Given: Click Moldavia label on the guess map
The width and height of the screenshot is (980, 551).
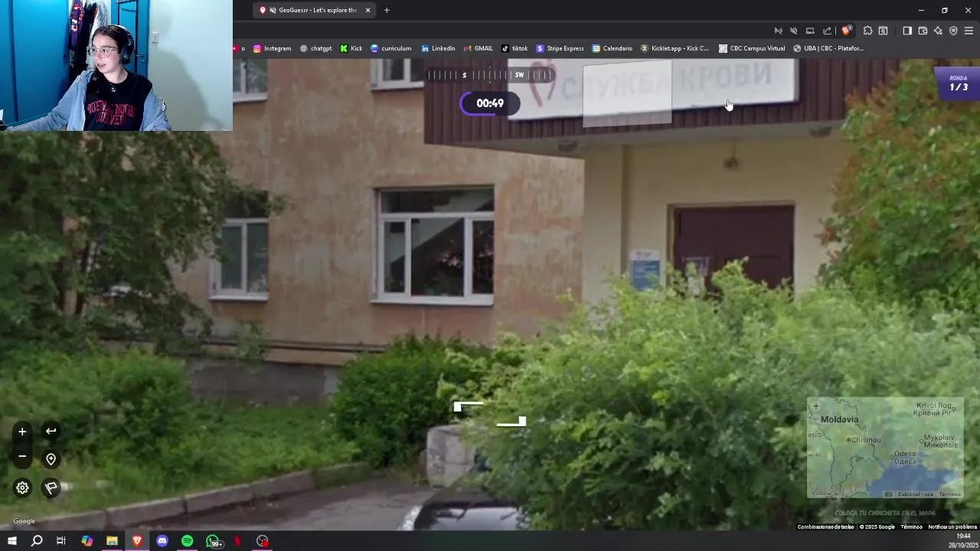Looking at the screenshot, I should 839,419.
